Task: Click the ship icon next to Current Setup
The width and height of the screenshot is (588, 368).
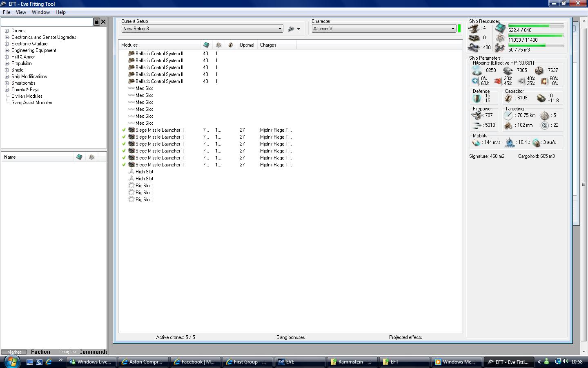Action: tap(291, 29)
